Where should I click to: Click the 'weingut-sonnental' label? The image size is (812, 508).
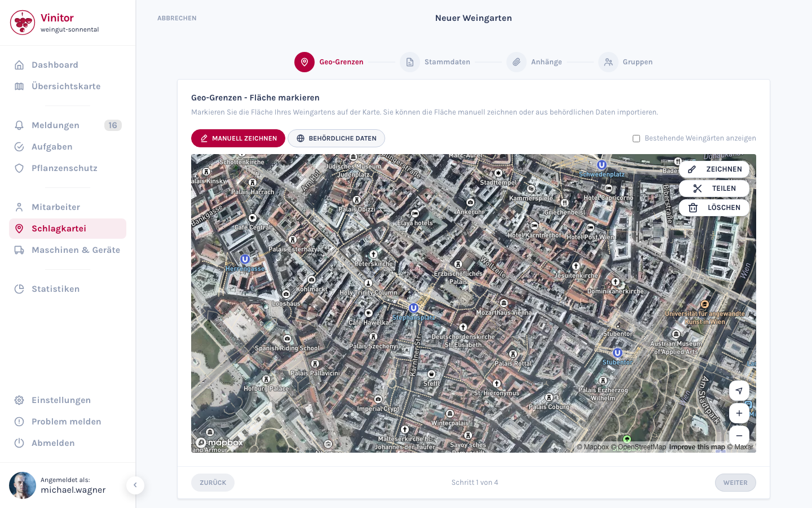70,30
